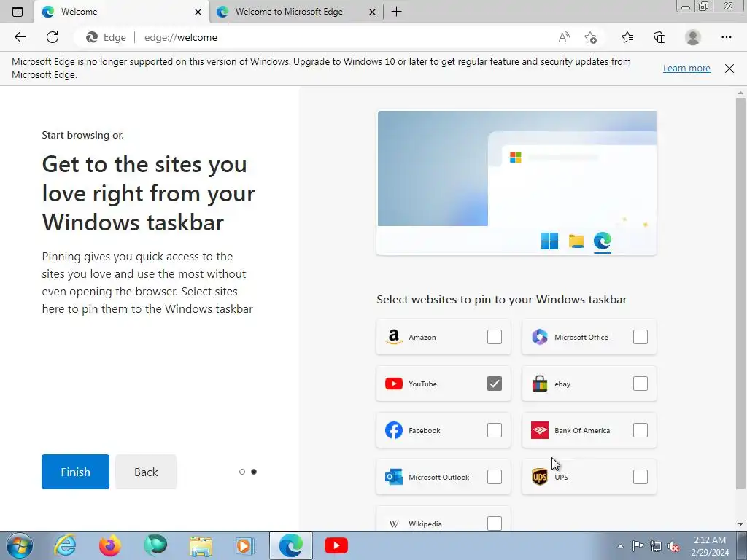The image size is (747, 560).
Task: Click the Back button
Action: [x=146, y=472]
